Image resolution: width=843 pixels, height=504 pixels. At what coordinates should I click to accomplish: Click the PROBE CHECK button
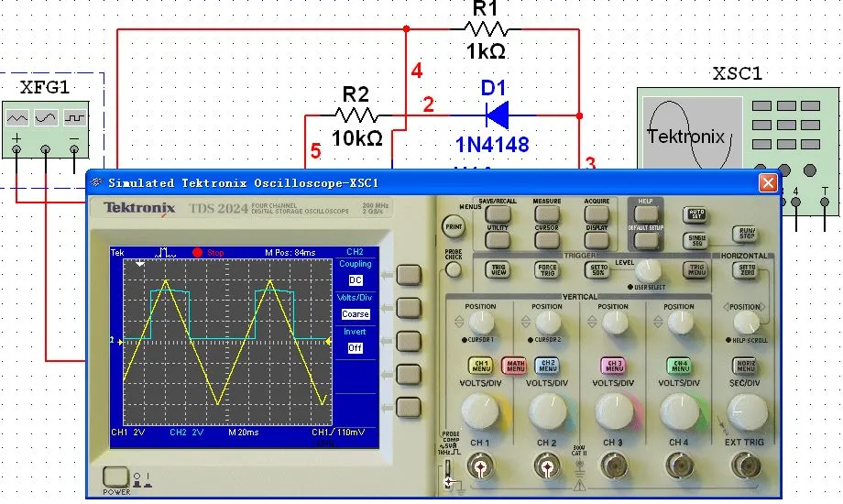point(454,269)
